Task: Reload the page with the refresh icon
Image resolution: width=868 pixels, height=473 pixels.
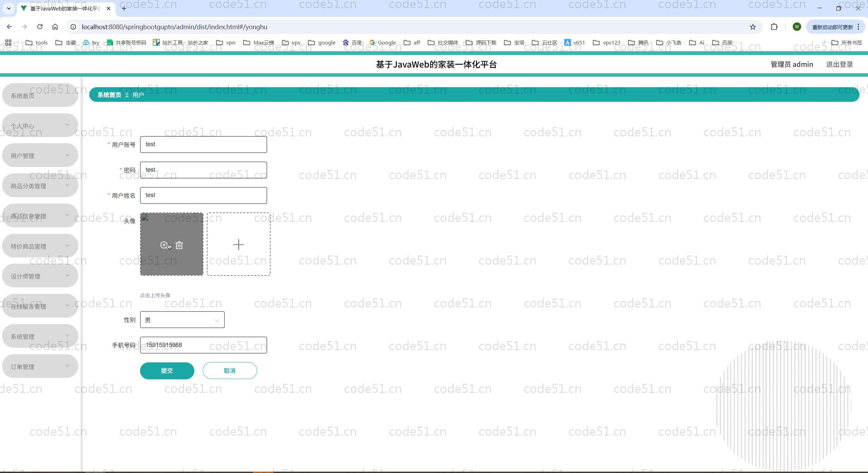Action: 40,27
